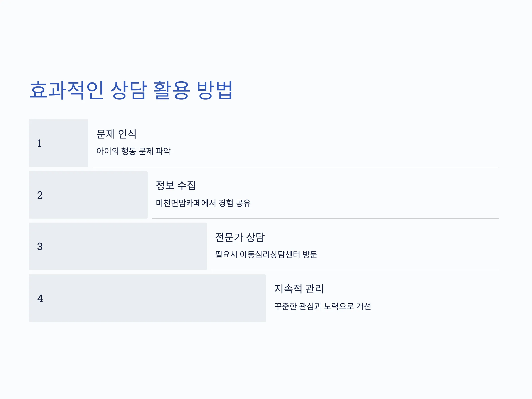Image resolution: width=532 pixels, height=399 pixels.
Task: Click the divider line under 전문가 상담 section
Action: click(x=355, y=270)
